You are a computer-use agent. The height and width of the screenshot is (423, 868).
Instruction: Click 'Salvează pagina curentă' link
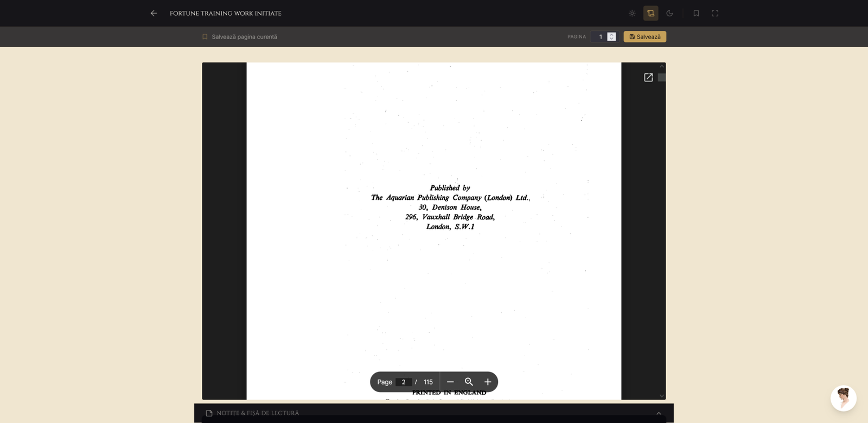pos(244,37)
